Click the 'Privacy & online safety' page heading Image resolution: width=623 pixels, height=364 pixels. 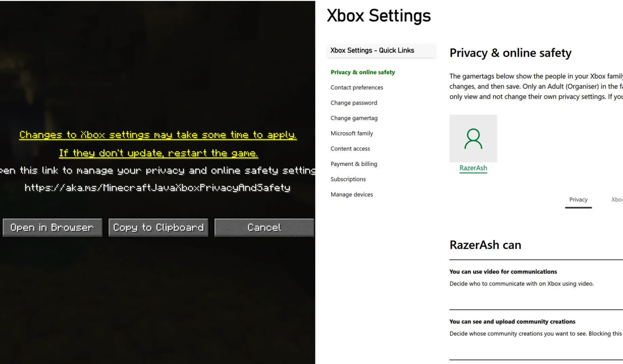511,53
